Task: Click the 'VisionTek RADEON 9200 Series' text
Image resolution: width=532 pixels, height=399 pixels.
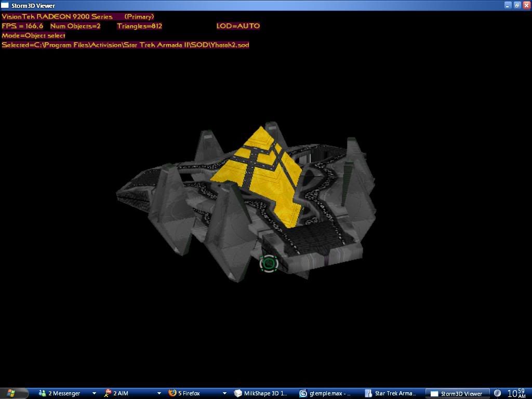Action: [x=57, y=16]
